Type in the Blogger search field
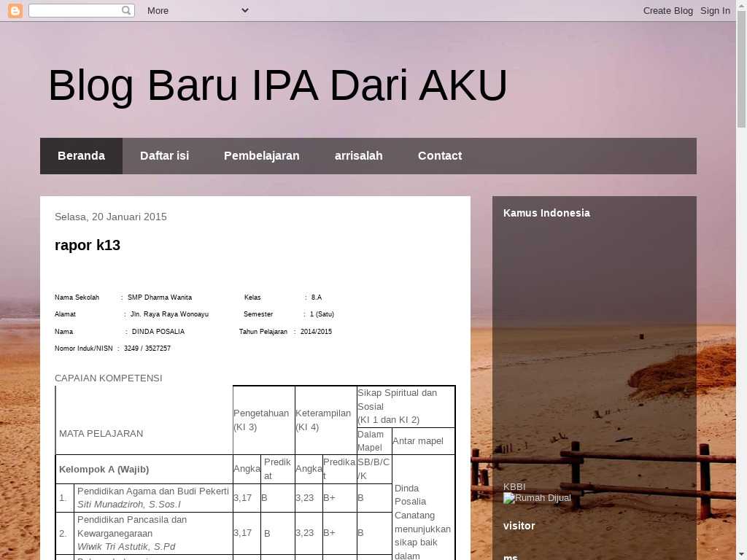 (x=74, y=10)
